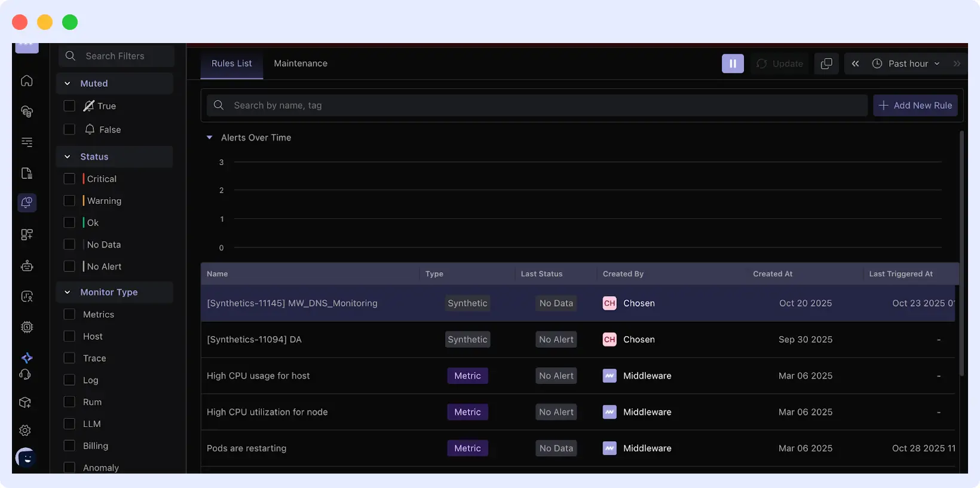Click the magnifier icon in rules search bar
Image resolution: width=980 pixels, height=488 pixels.
click(219, 105)
